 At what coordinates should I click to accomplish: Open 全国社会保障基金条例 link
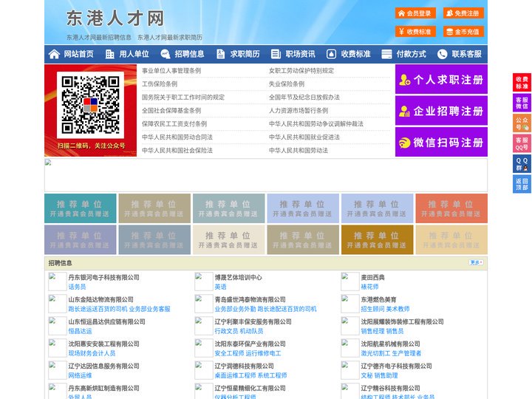(171, 110)
